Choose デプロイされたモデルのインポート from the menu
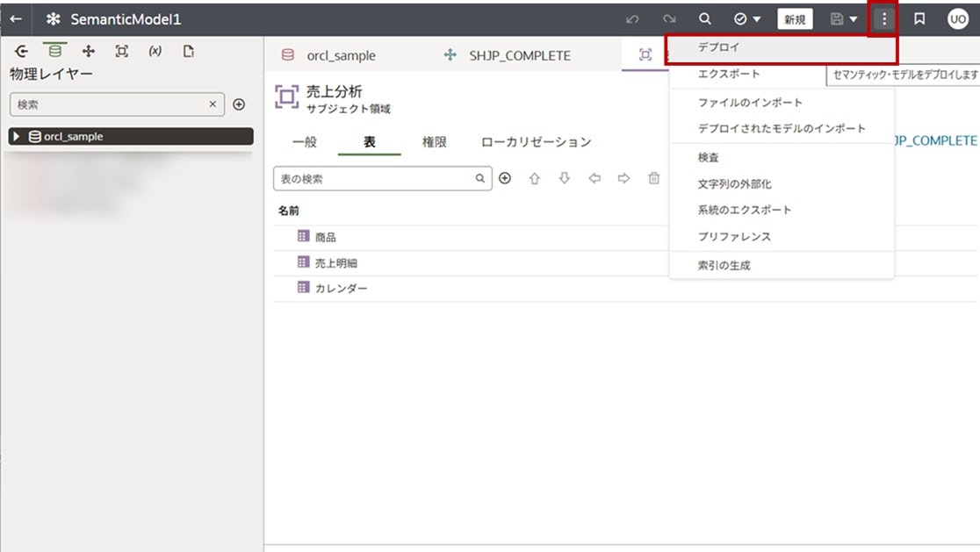Image resolution: width=980 pixels, height=552 pixels. tap(782, 129)
